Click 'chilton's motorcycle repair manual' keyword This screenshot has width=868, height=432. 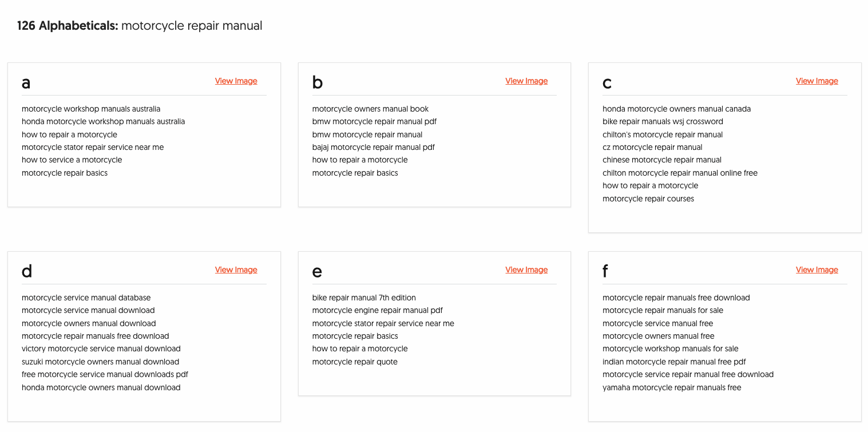tap(663, 134)
